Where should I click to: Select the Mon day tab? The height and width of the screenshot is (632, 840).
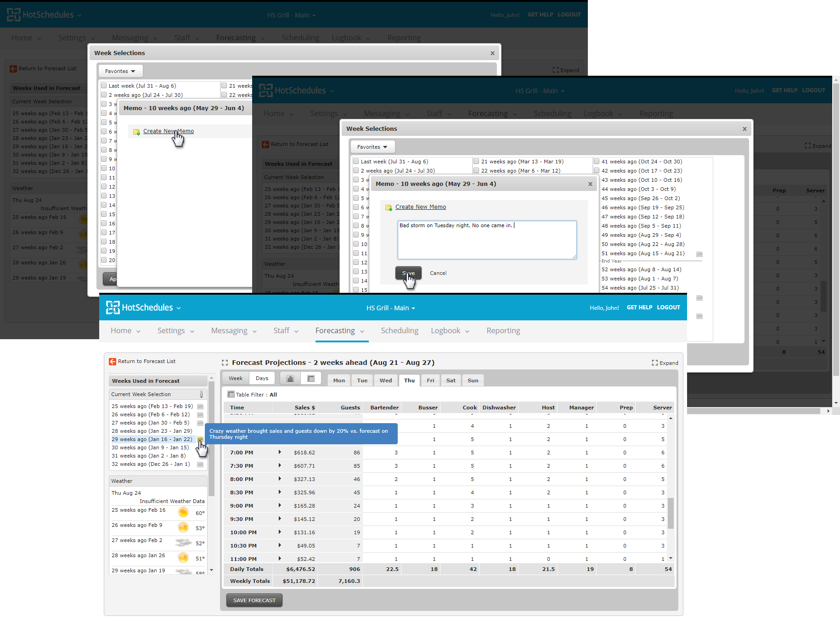point(339,380)
